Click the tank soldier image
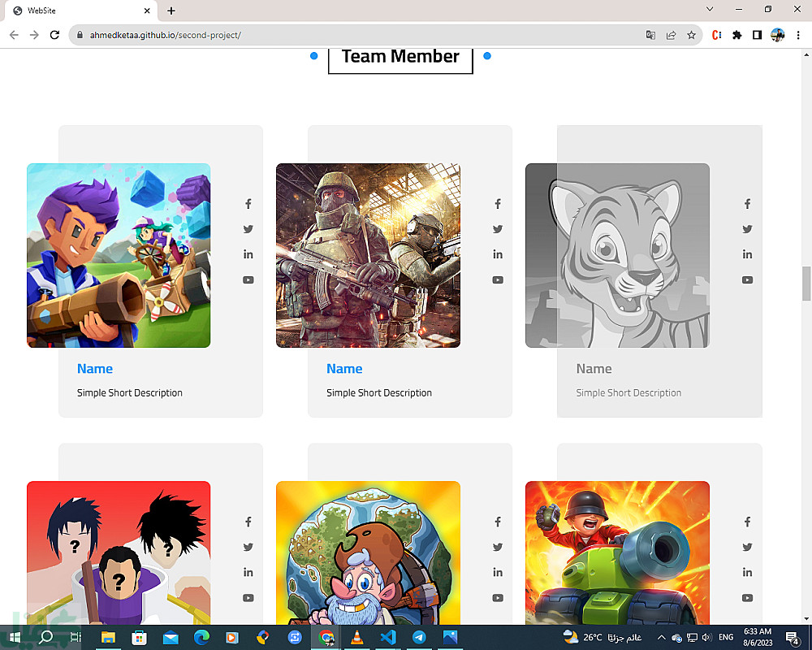Viewport: 812px width, 650px height. point(617,552)
